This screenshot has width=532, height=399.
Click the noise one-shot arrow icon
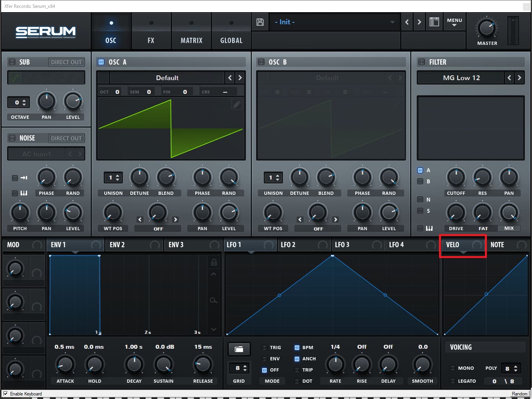tap(24, 178)
